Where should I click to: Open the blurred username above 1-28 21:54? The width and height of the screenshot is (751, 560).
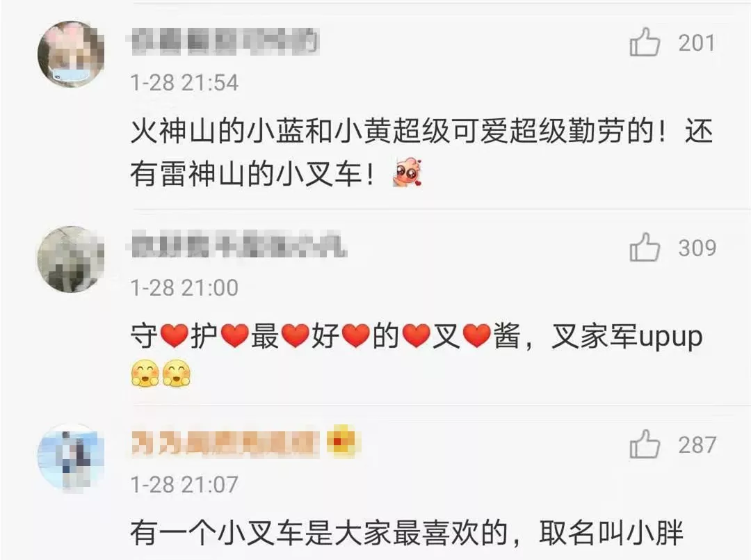pyautogui.click(x=225, y=42)
